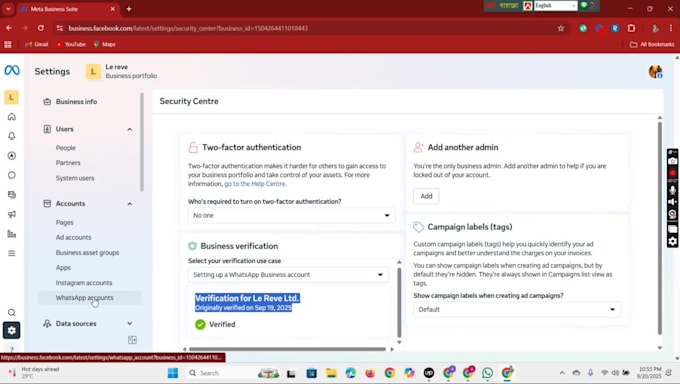Open Gmail bookmark
The height and width of the screenshot is (384, 680).
(x=37, y=44)
